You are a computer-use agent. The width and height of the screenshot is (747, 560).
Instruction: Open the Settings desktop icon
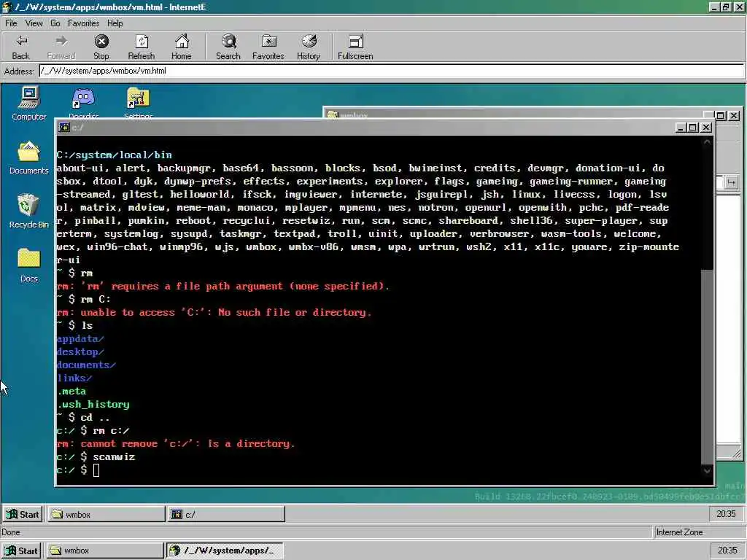click(x=139, y=102)
